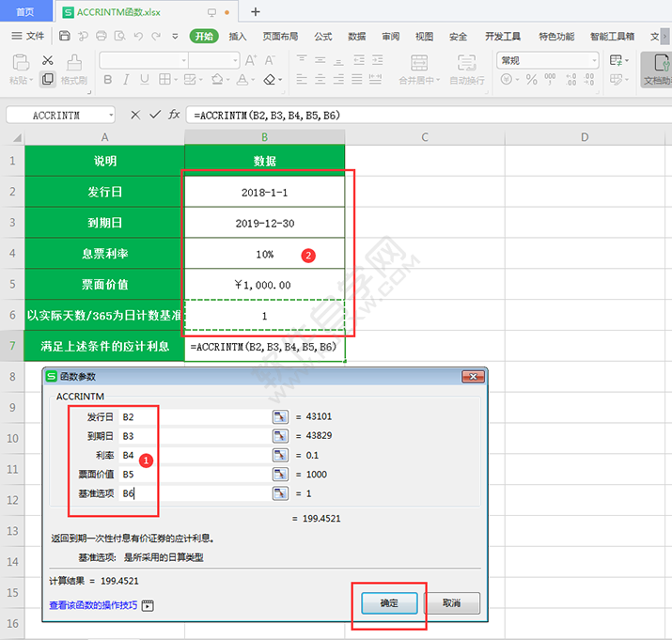Click the Thousands separator icon
The height and width of the screenshot is (640, 672).
[550, 79]
